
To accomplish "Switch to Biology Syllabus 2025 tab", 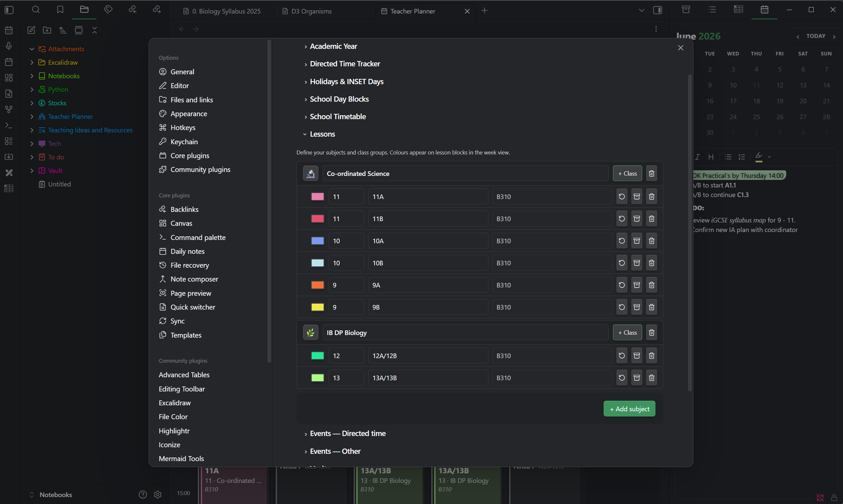I will point(226,11).
